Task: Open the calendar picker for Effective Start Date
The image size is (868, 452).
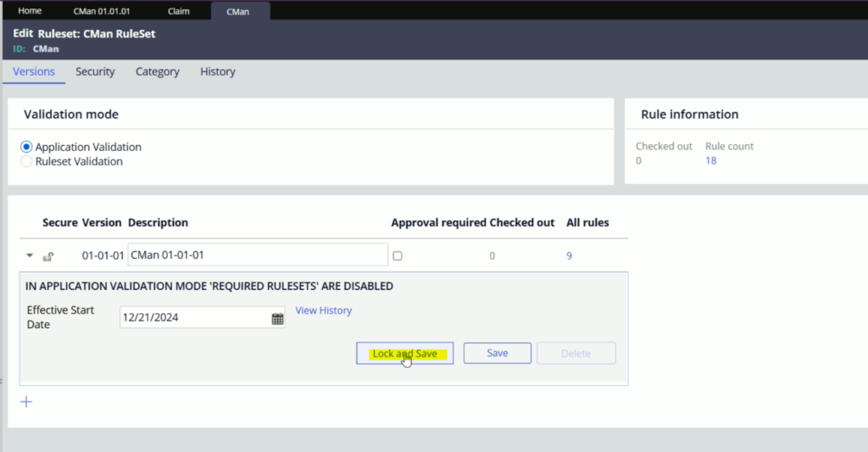Action: pyautogui.click(x=277, y=318)
